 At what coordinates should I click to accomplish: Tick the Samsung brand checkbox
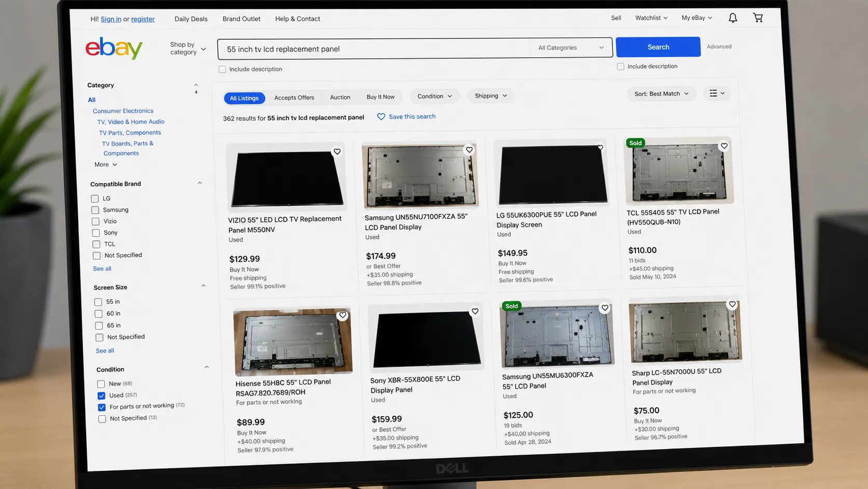pyautogui.click(x=95, y=210)
